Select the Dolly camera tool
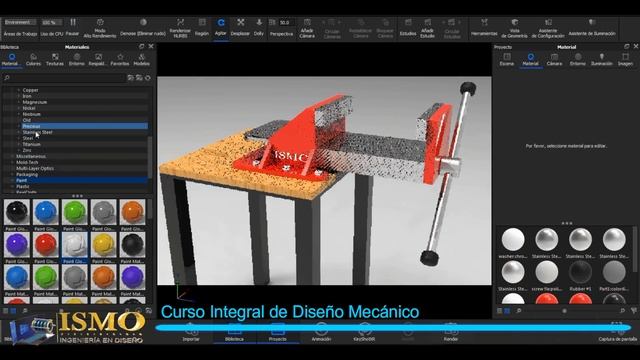 [x=259, y=28]
